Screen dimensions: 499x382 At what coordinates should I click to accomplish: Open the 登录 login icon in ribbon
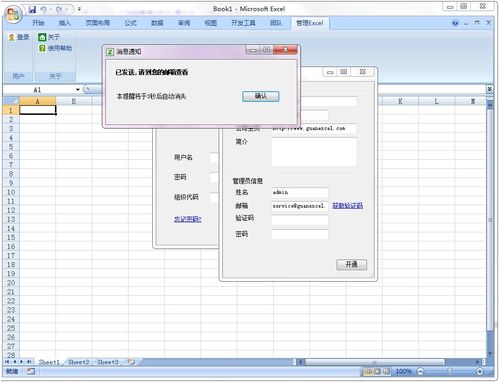coord(12,37)
